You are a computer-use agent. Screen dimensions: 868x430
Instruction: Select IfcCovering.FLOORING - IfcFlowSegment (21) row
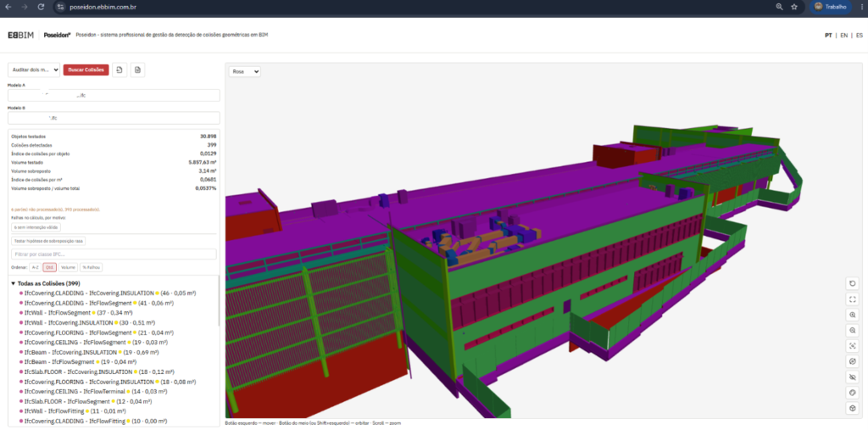(x=97, y=332)
